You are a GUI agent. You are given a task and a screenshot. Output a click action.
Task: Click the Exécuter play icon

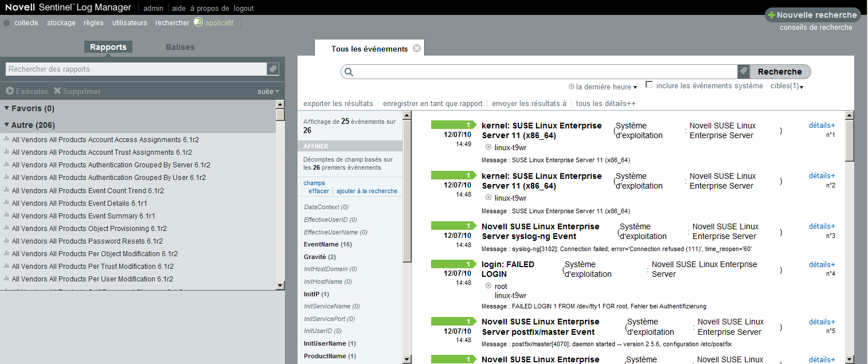[x=10, y=91]
